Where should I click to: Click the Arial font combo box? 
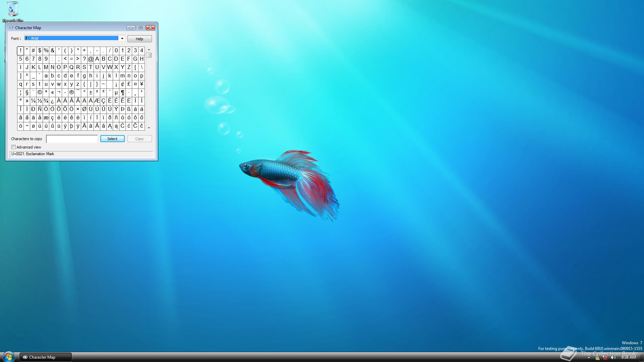pos(74,39)
